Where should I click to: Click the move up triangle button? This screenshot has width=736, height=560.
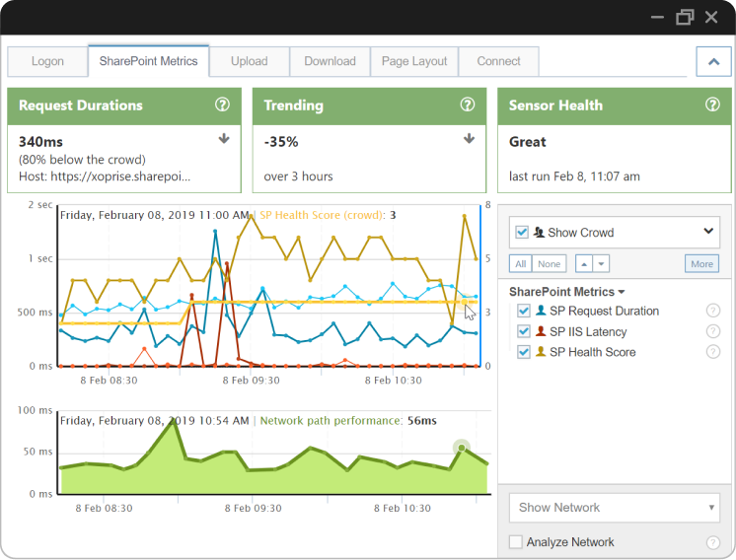pyautogui.click(x=584, y=264)
